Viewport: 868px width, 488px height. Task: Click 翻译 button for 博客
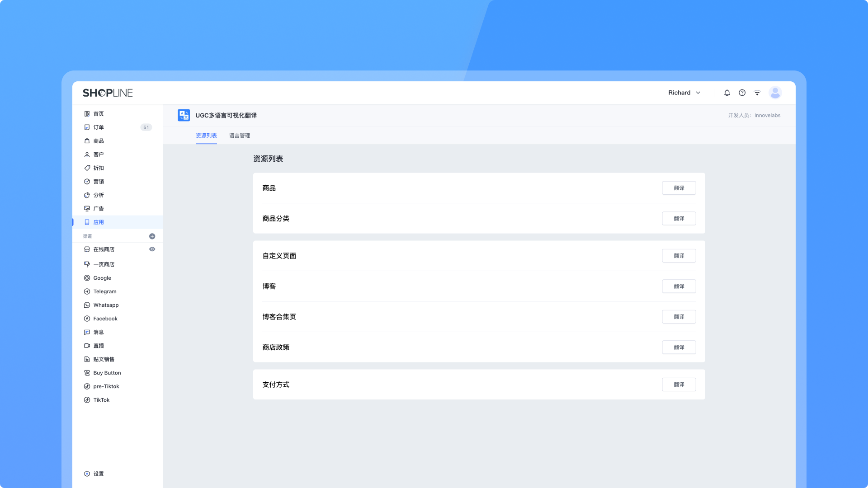[x=679, y=286]
